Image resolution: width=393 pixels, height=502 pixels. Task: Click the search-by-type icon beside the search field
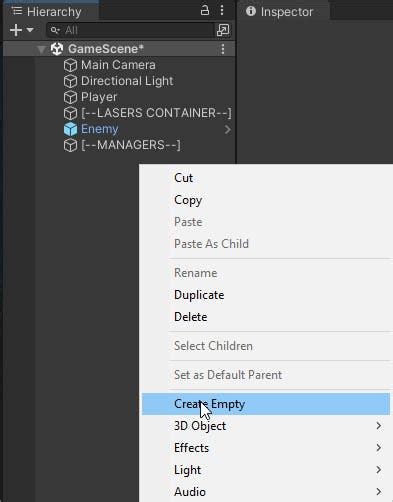223,30
